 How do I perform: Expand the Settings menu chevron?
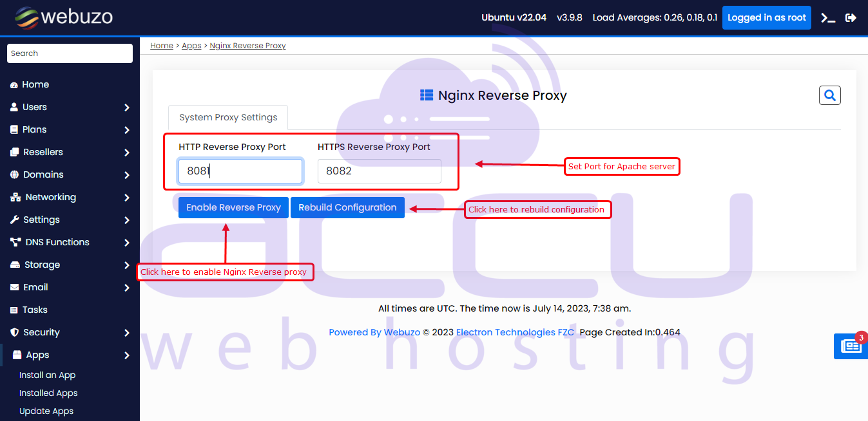coord(127,220)
